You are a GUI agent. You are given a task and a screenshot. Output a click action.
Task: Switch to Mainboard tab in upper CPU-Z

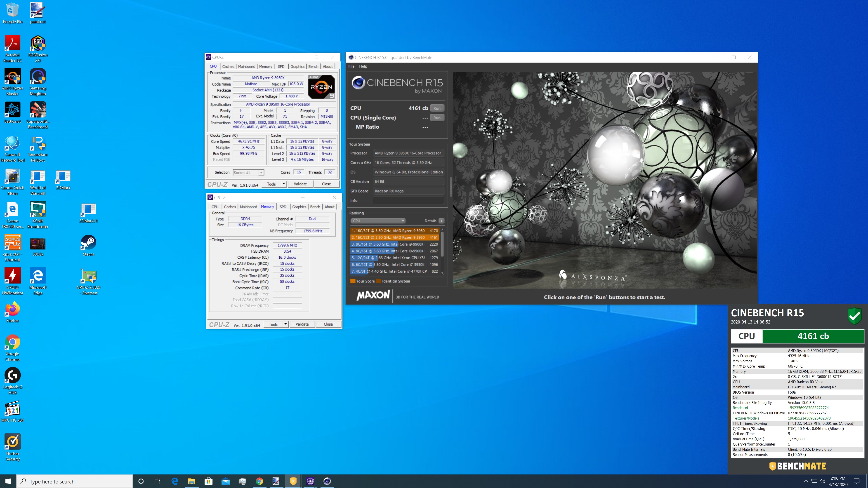click(x=247, y=66)
